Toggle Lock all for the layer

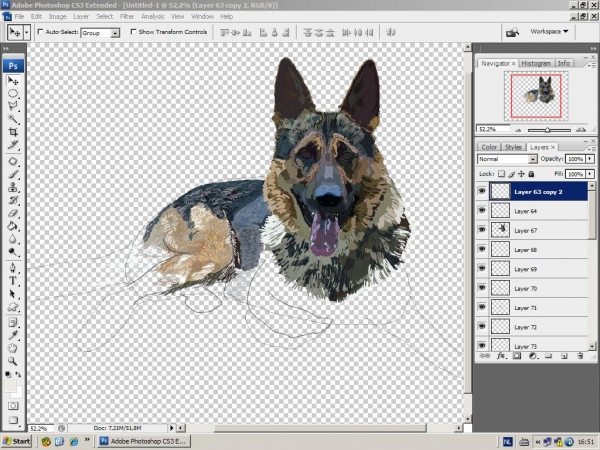531,174
